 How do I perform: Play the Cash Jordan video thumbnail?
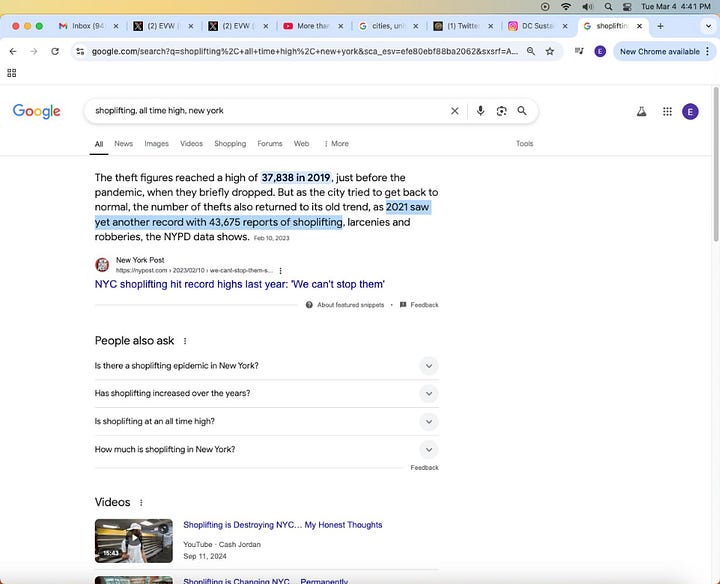click(134, 540)
